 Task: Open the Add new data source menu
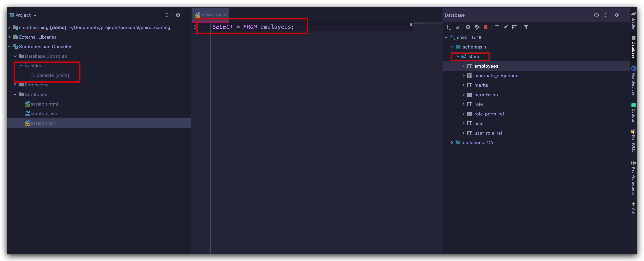coord(448,27)
